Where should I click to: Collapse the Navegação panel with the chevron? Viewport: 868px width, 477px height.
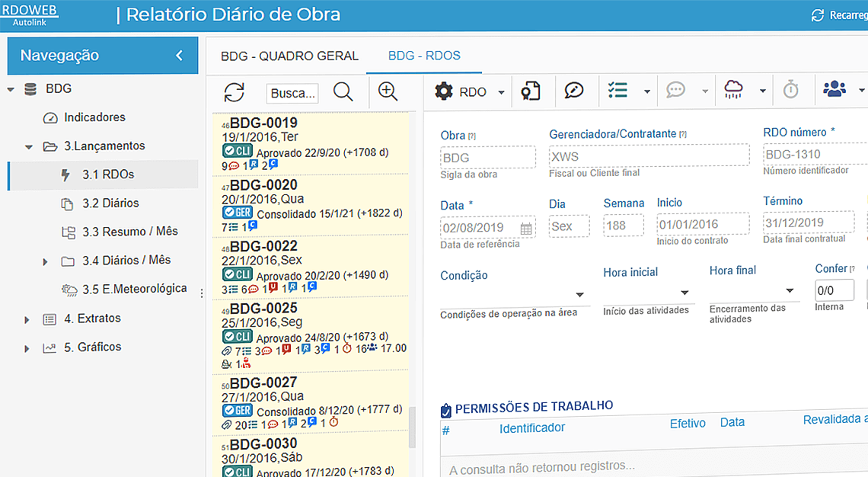click(x=180, y=55)
